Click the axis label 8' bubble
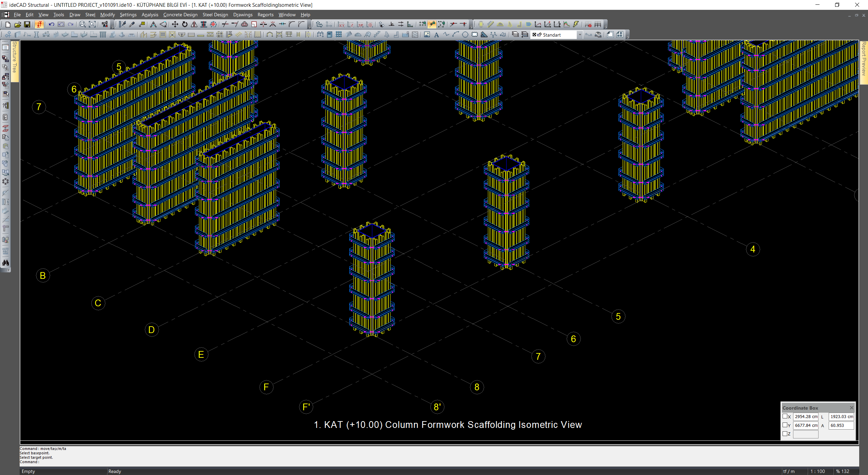The image size is (868, 475). [437, 407]
